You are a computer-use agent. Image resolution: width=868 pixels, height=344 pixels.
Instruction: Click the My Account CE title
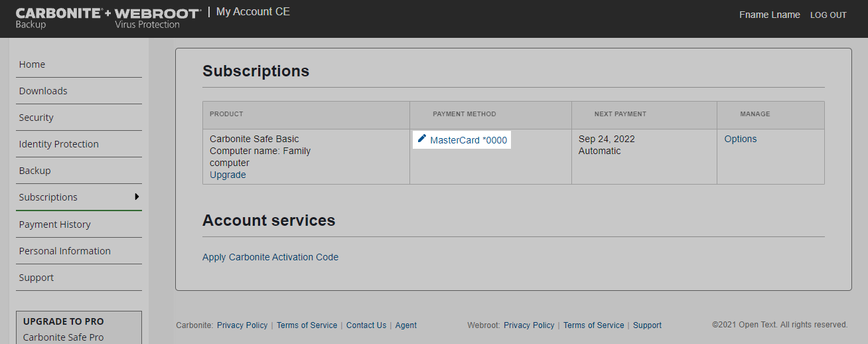click(253, 12)
